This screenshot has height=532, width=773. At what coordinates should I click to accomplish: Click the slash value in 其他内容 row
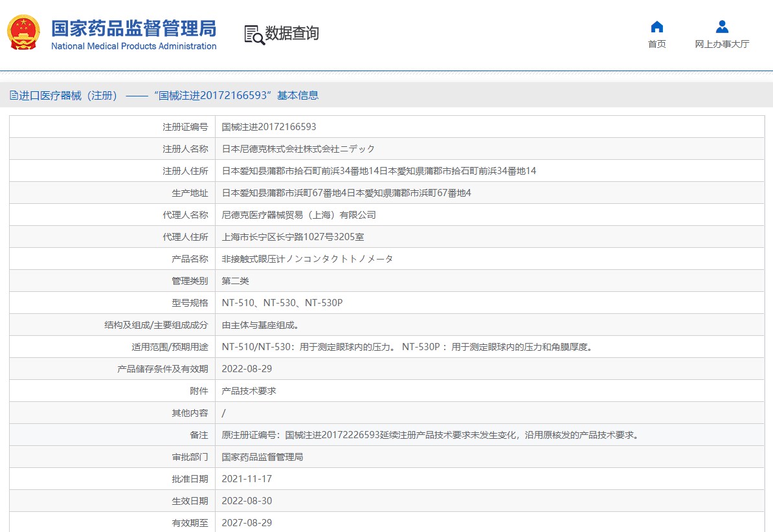coord(223,413)
